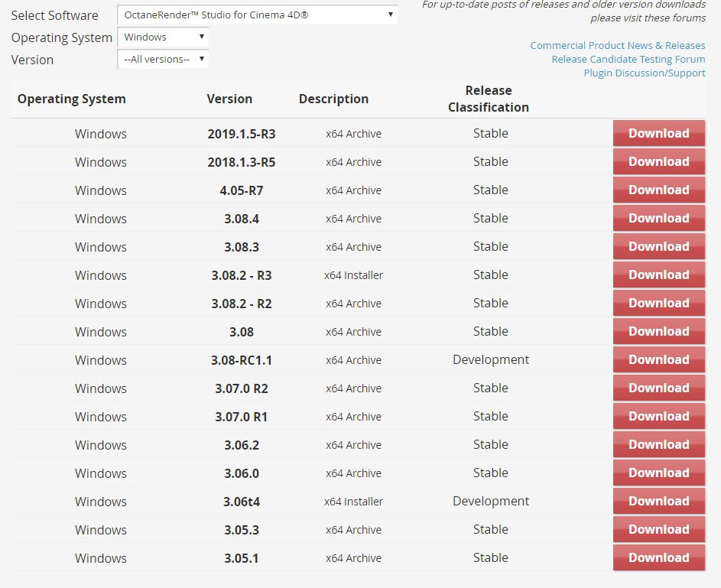Select version text 3.08.2 - R2
Screen dimensions: 721x588
coord(242,304)
